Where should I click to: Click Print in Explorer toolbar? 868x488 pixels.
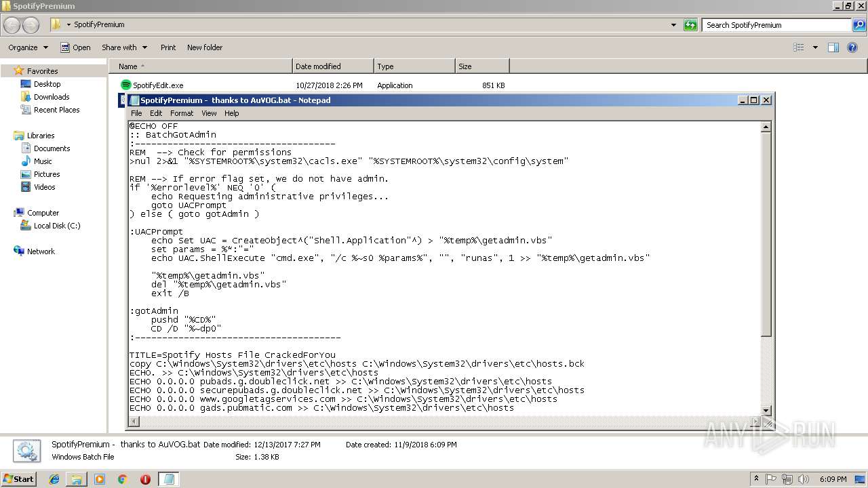point(168,47)
